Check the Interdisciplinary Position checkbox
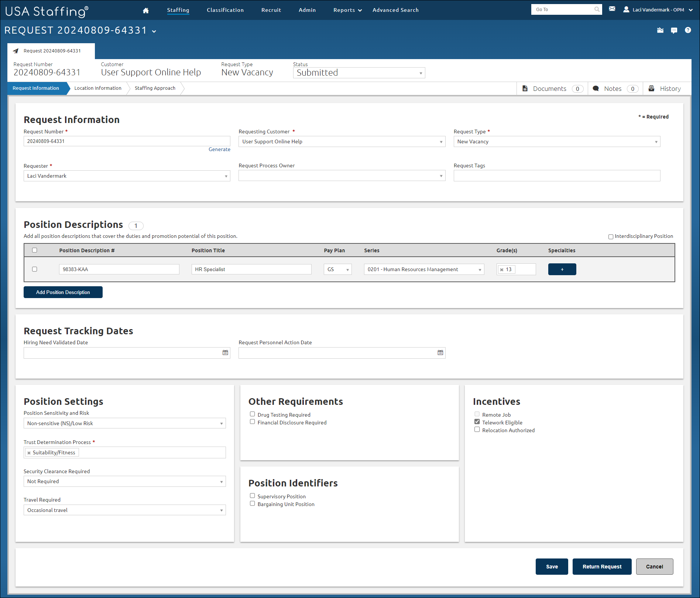This screenshot has width=700, height=598. (x=611, y=236)
